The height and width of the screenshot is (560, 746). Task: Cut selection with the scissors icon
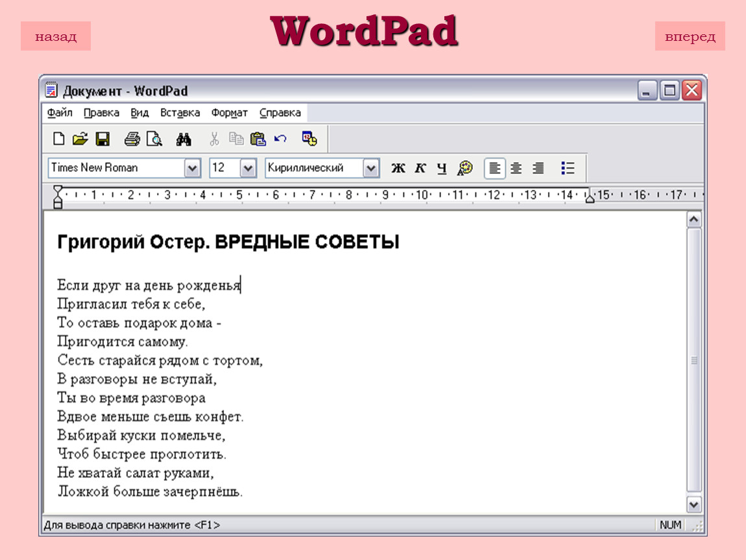coord(214,139)
